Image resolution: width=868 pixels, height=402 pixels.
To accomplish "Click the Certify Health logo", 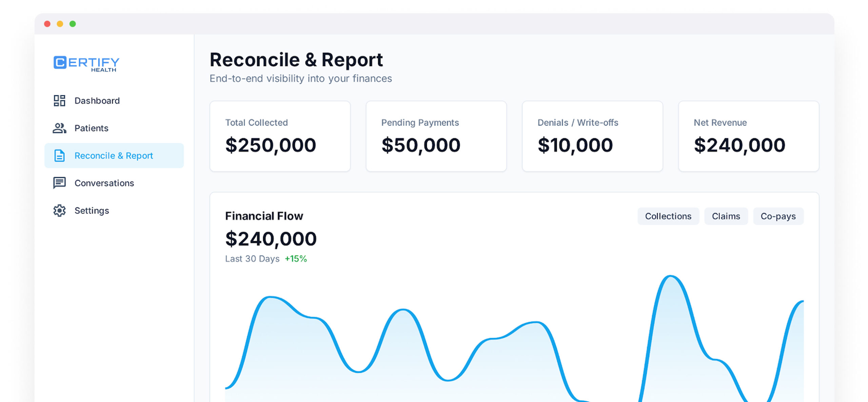I will click(86, 63).
